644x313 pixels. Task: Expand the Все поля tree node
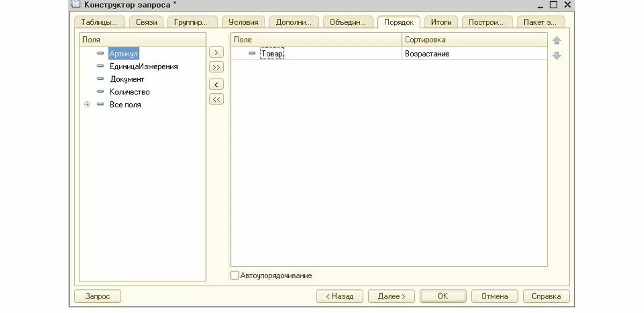[87, 105]
